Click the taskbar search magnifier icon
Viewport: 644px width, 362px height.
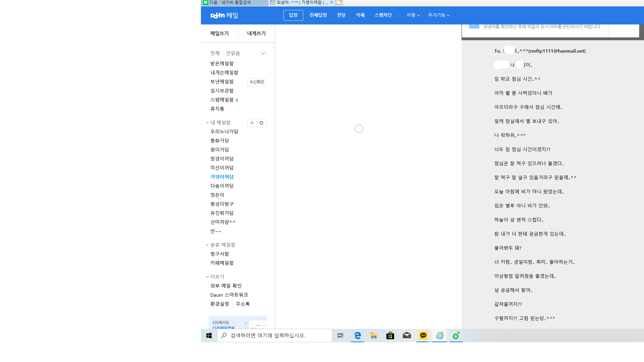(x=224, y=336)
